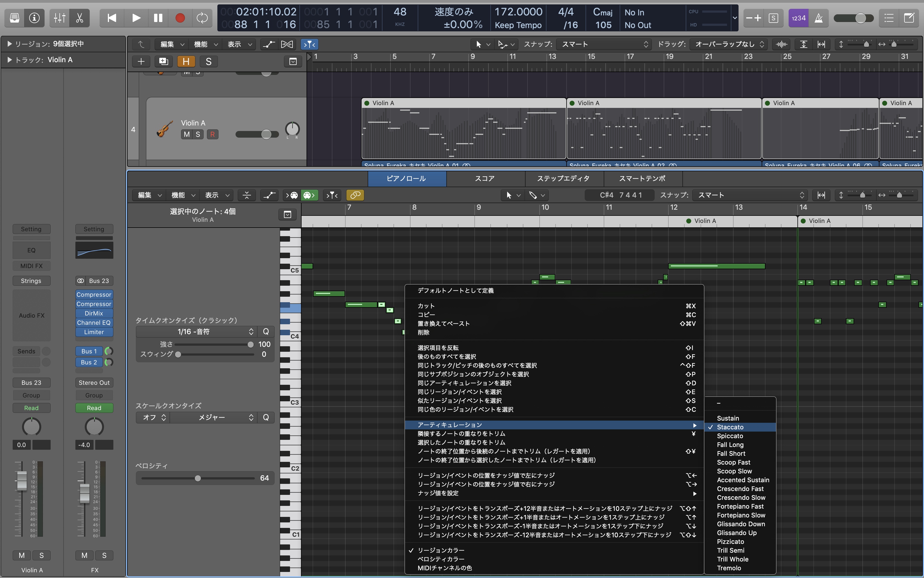
Task: Open piano roll 表示 menu
Action: [217, 195]
